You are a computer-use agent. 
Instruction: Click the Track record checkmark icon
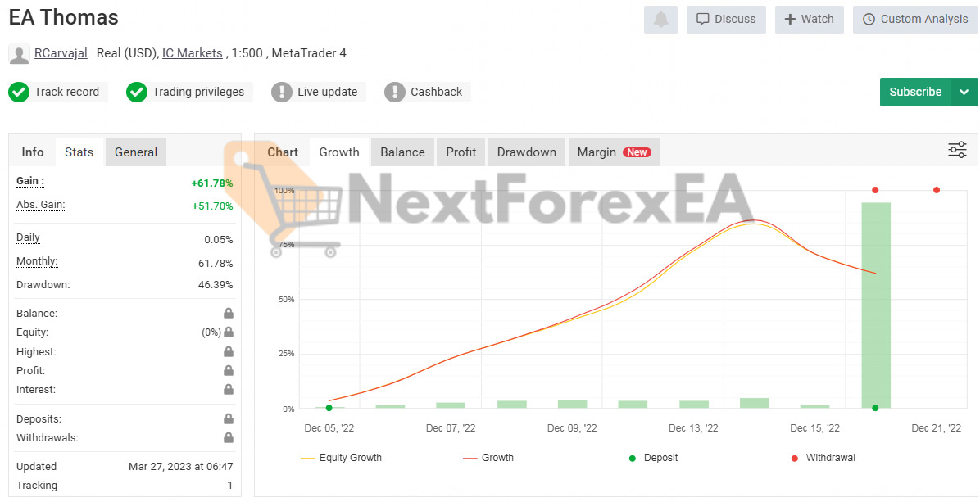tap(19, 92)
